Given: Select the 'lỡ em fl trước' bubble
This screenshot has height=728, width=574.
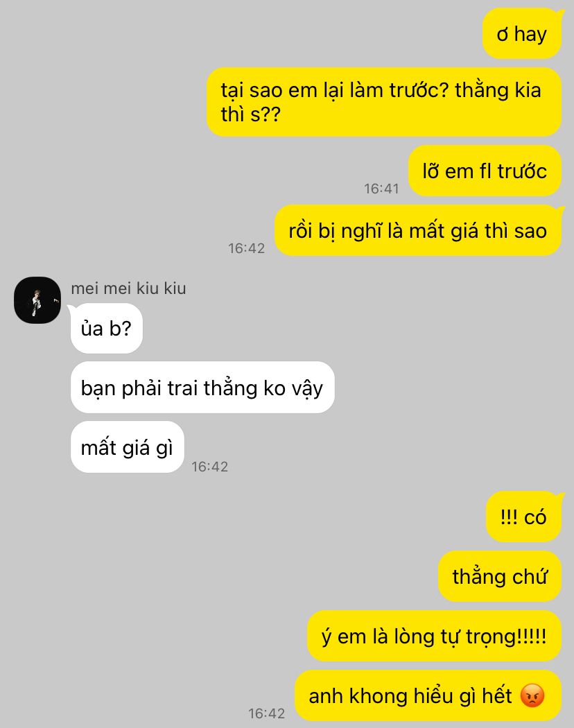Looking at the screenshot, I should coord(485,171).
